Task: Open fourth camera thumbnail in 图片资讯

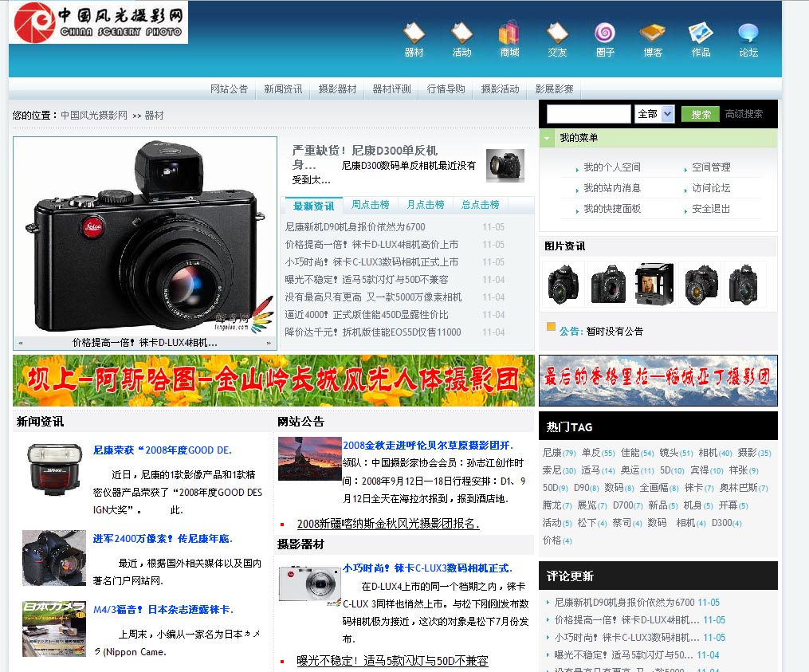Action: tap(700, 284)
